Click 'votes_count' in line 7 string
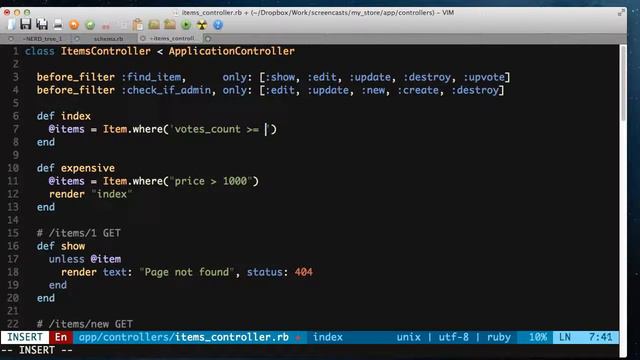Viewport: 640px width, 360px height. tap(207, 129)
